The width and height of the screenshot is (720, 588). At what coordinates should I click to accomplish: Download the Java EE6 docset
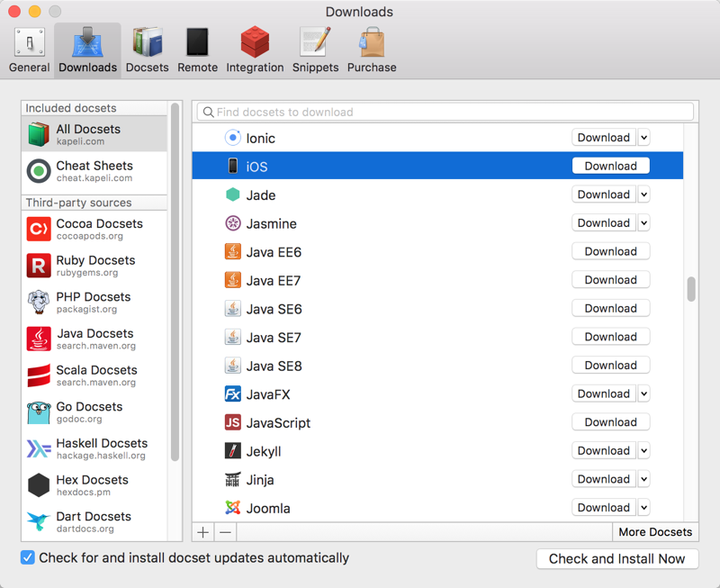pos(611,251)
